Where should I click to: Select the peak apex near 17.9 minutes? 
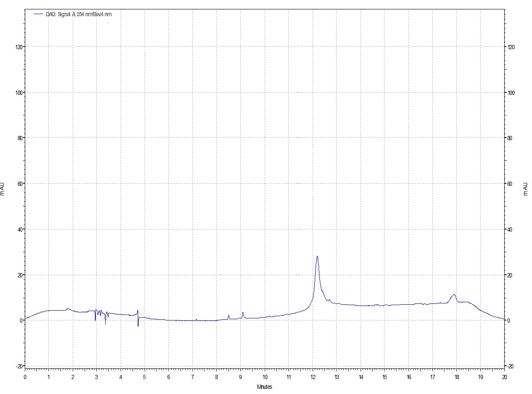454,294
